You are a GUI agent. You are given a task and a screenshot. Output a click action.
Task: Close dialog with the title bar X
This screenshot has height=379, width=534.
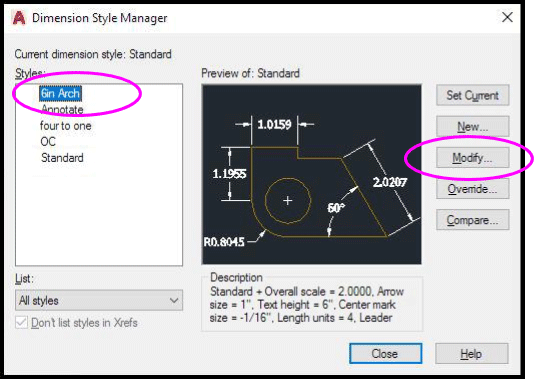point(507,17)
